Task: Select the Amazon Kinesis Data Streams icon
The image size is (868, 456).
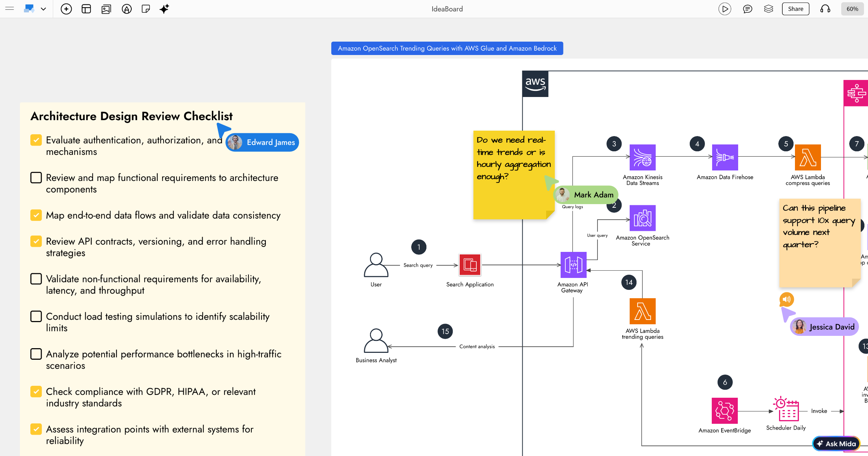Action: pyautogui.click(x=643, y=157)
